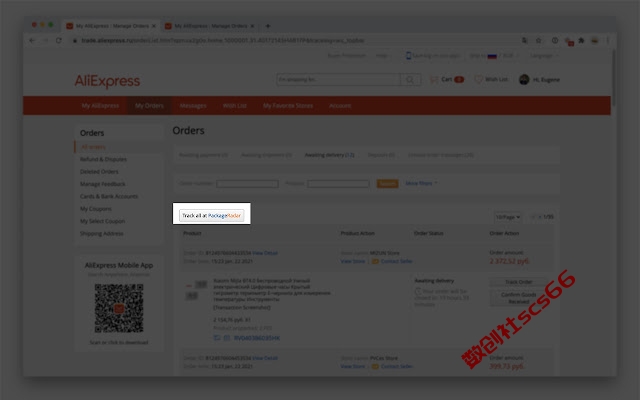Click tracking number RV040386035HK

coord(257,338)
